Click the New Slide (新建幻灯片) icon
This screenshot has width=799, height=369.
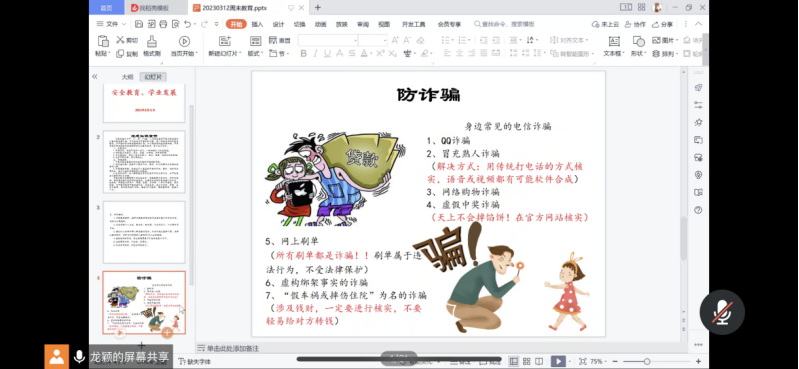225,41
